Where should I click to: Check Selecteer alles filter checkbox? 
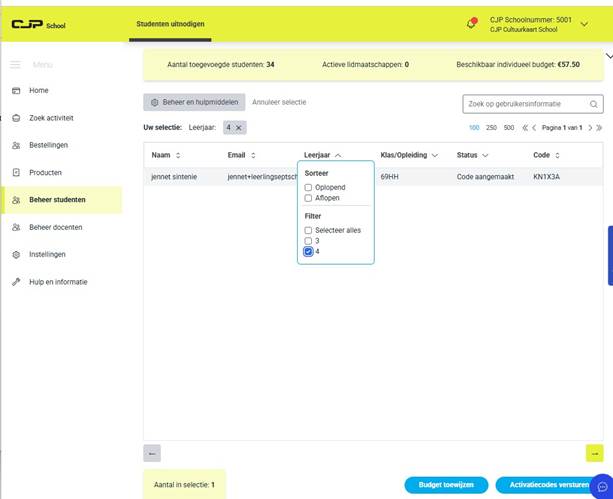tap(308, 230)
